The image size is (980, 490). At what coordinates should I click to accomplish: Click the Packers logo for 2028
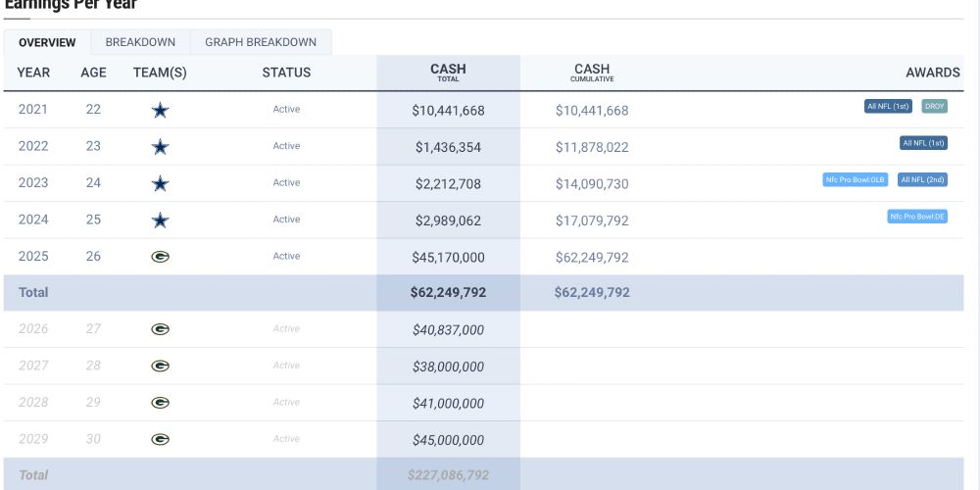pyautogui.click(x=160, y=403)
